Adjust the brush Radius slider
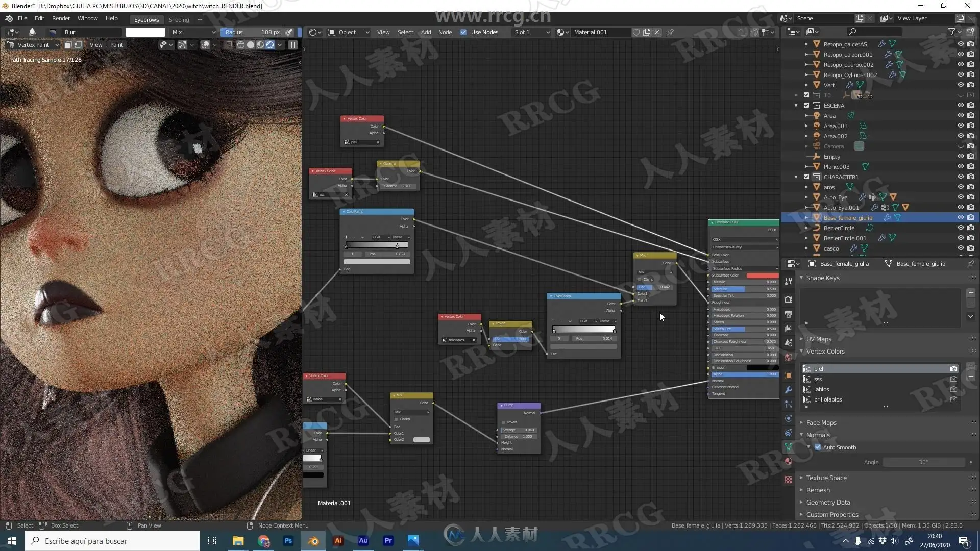Viewport: 980px width, 551px height. coord(252,32)
